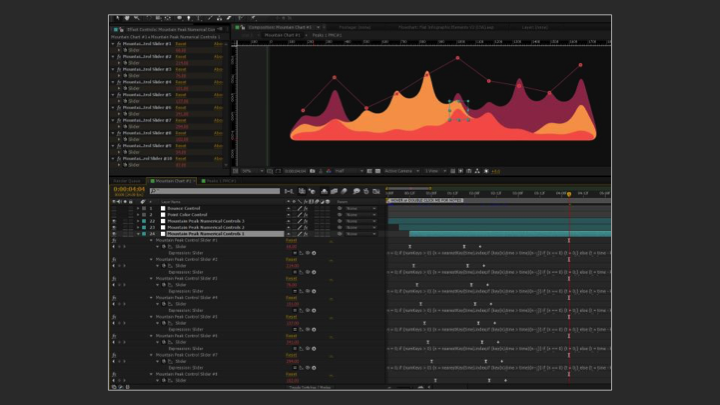Screen dimensions: 720x405
Task: Toggle fx switch on Bounce Control layer
Action: [305, 208]
